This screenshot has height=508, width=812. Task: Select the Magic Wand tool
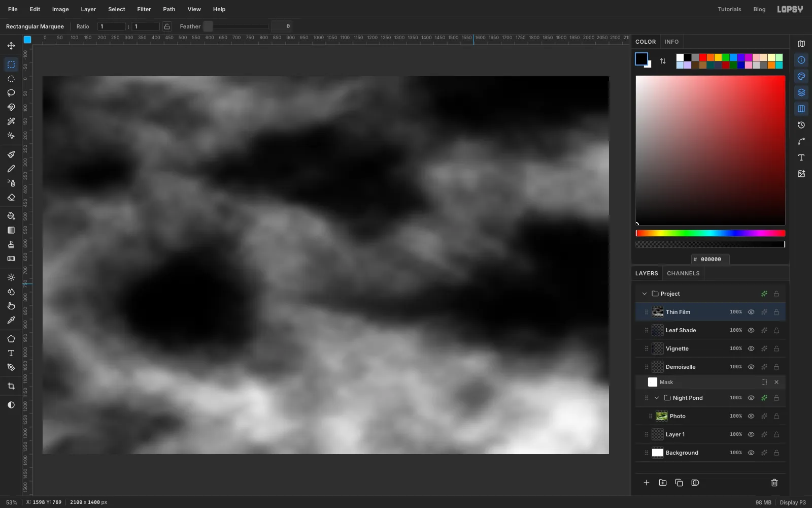click(x=11, y=121)
